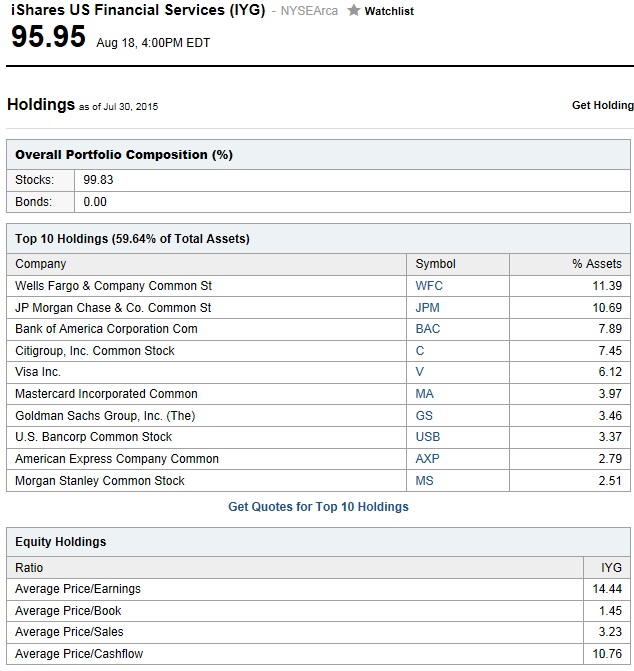This screenshot has width=634, height=671.
Task: Click the iShares US Financial Services title
Action: (x=138, y=9)
